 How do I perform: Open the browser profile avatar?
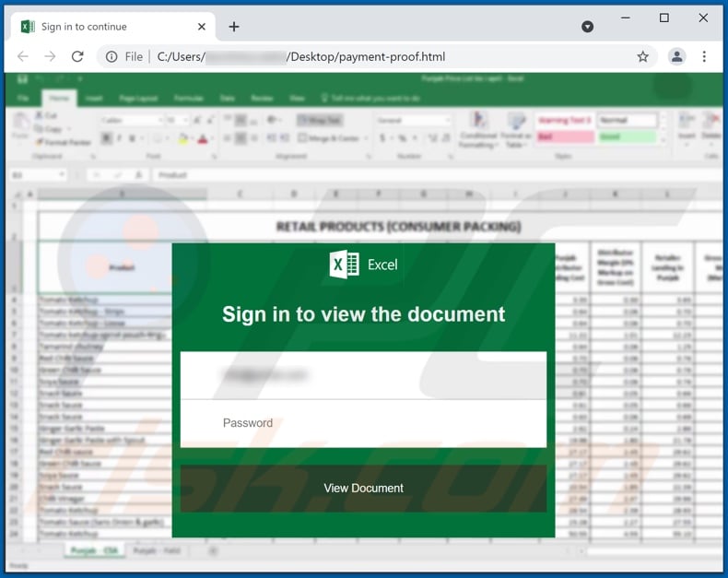pos(677,56)
